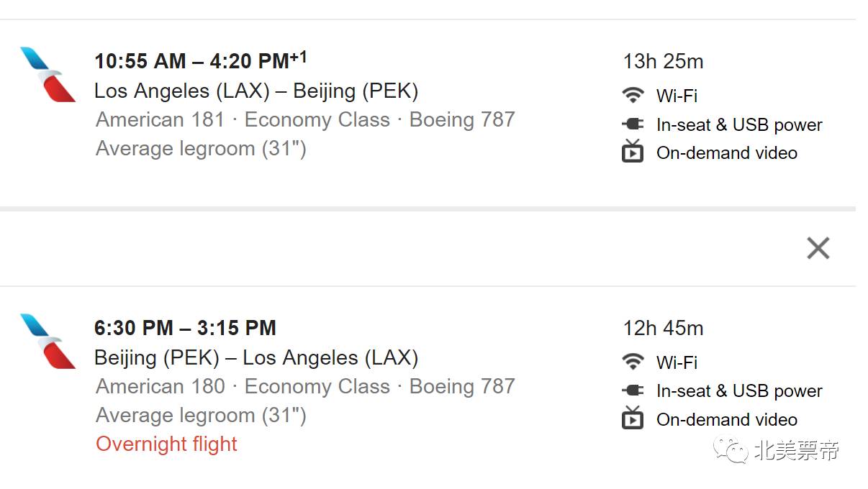Click the power plug icon for flight 181

pyautogui.click(x=633, y=124)
